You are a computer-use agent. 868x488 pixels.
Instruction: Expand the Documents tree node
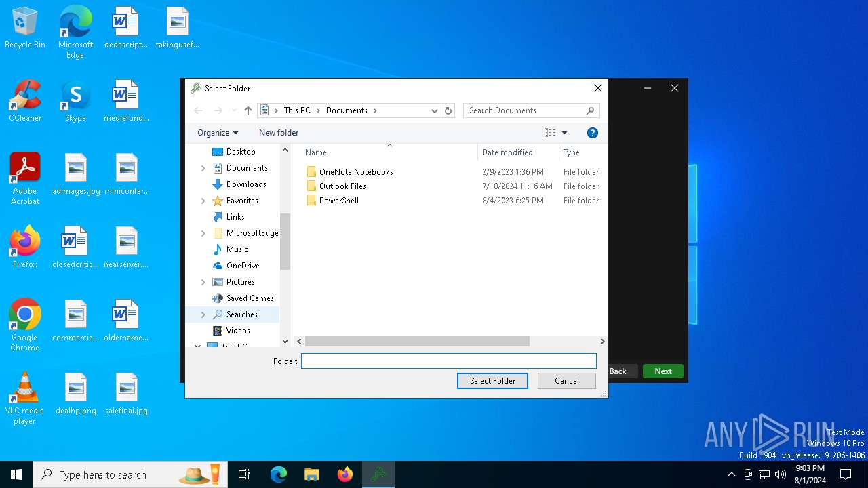tap(203, 168)
